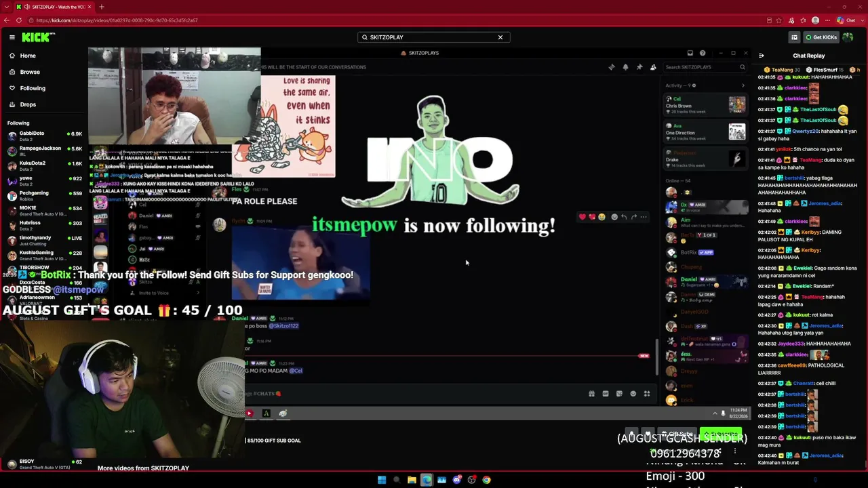Viewport: 868px width, 488px height.
Task: Open the Drake activity card in Discord
Action: (705, 159)
